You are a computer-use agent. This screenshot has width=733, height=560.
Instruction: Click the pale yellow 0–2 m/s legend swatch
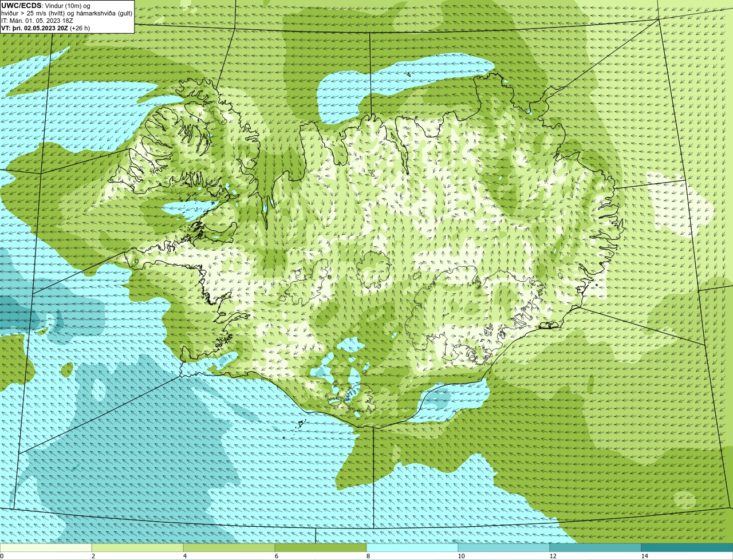pyautogui.click(x=46, y=547)
